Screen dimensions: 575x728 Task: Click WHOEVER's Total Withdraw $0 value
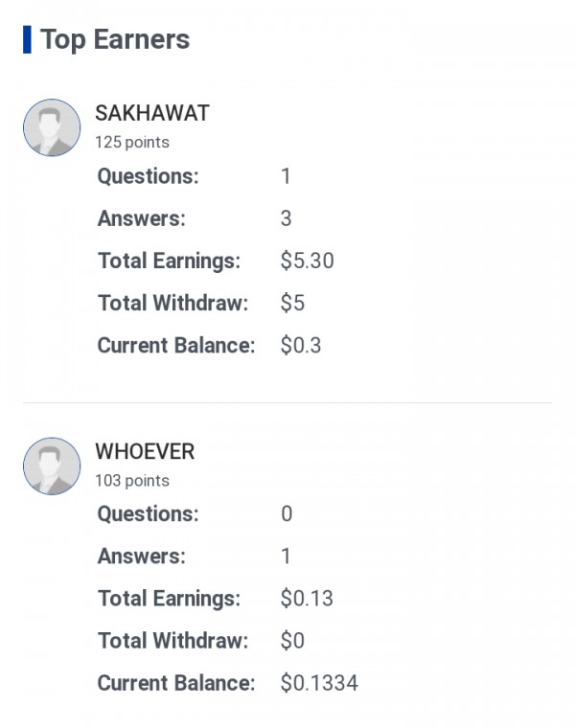coord(292,641)
